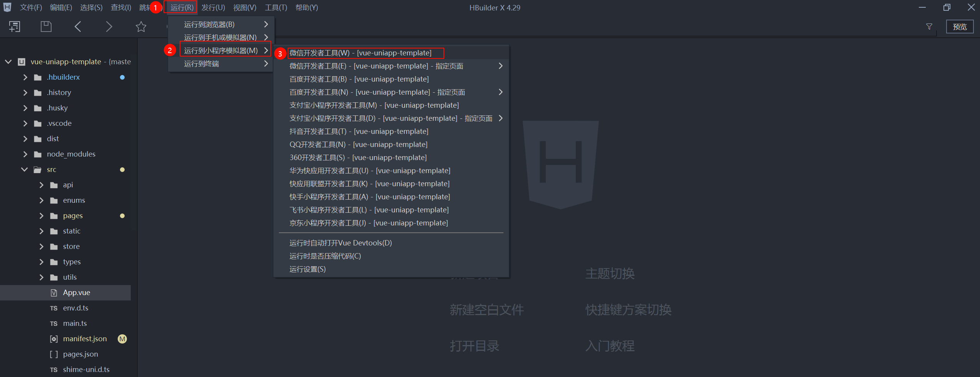The width and height of the screenshot is (980, 377).
Task: Expand the .vscode folder
Action: tap(25, 123)
